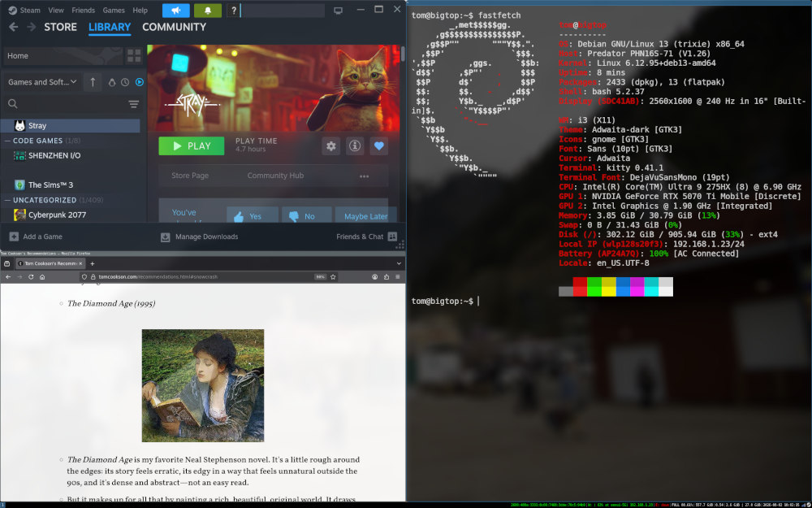
Task: Toggle ready-to-play filter icon in library
Action: click(x=140, y=82)
